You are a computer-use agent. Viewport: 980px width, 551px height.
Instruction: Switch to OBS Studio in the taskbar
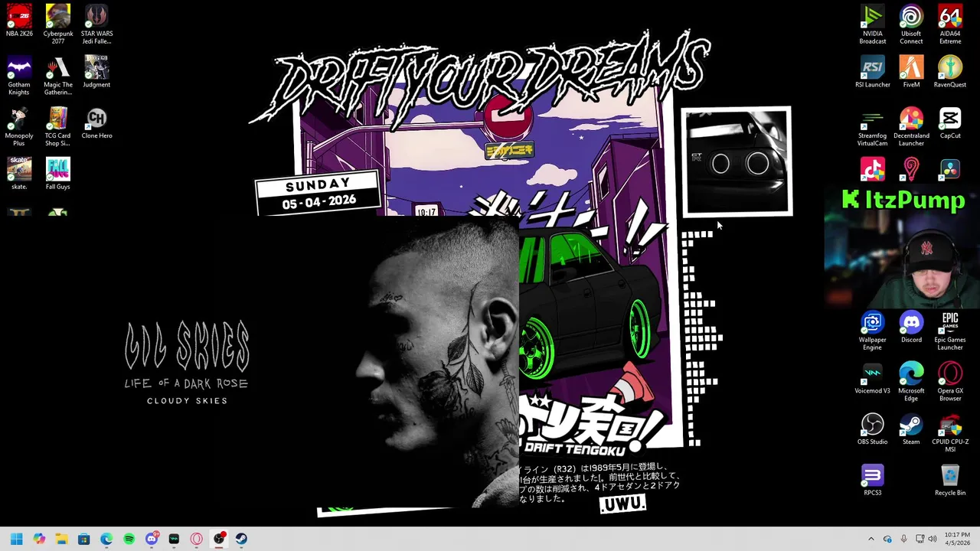[x=219, y=539]
